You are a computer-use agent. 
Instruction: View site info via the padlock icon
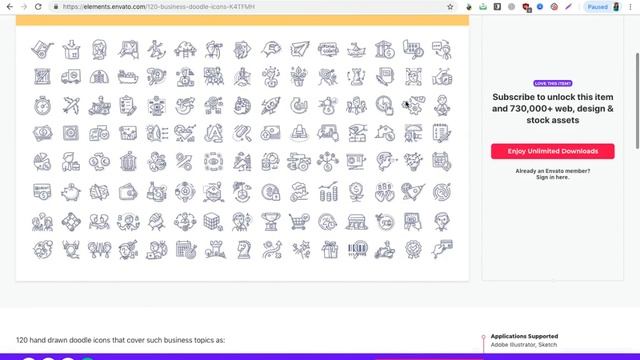[56, 7]
